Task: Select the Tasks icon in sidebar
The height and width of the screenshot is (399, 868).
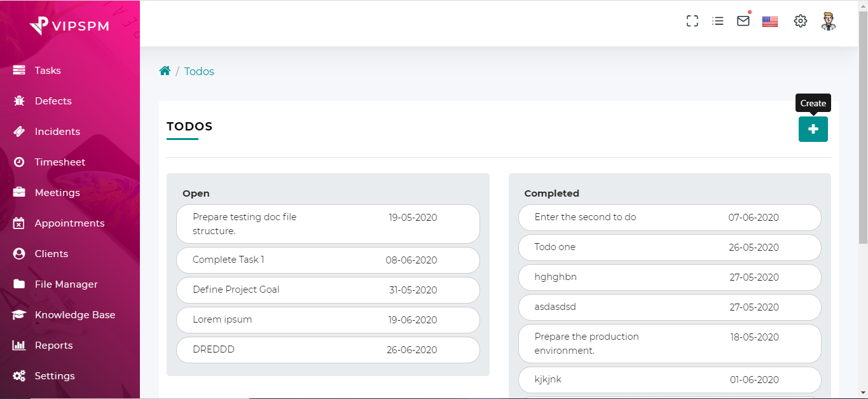Action: [20, 70]
